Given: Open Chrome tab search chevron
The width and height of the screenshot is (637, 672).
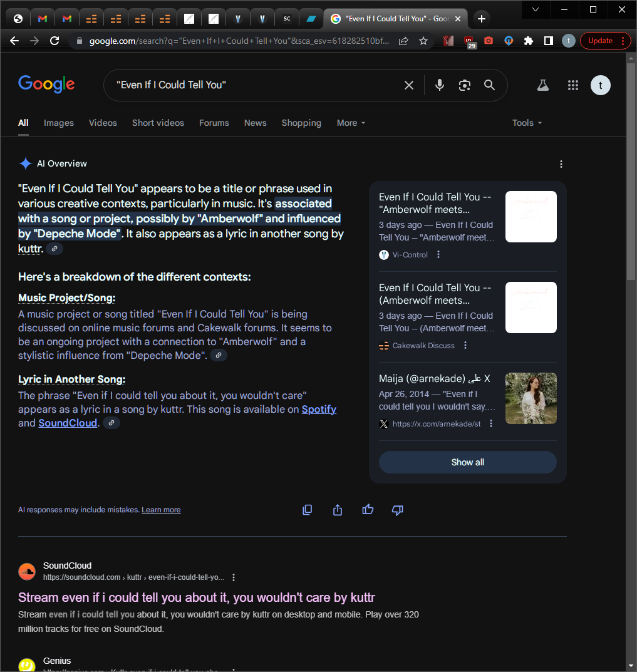Looking at the screenshot, I should pyautogui.click(x=536, y=9).
